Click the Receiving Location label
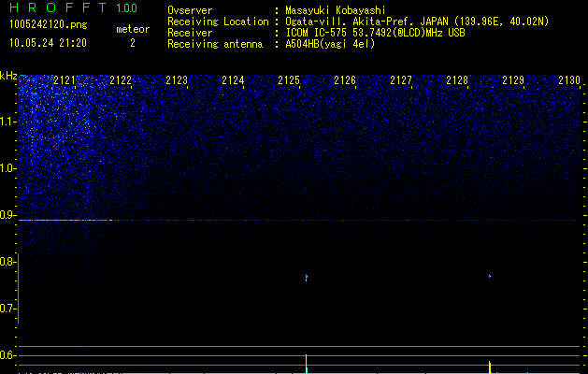The image size is (588, 374). click(x=218, y=22)
